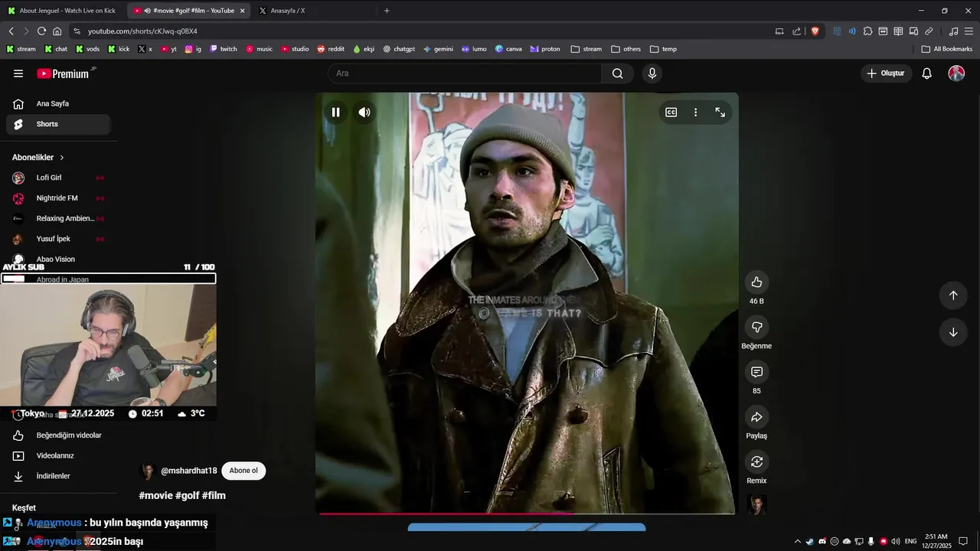Go to the YouTube Premium home logo
Screen dimensions: 980x551
(x=65, y=73)
